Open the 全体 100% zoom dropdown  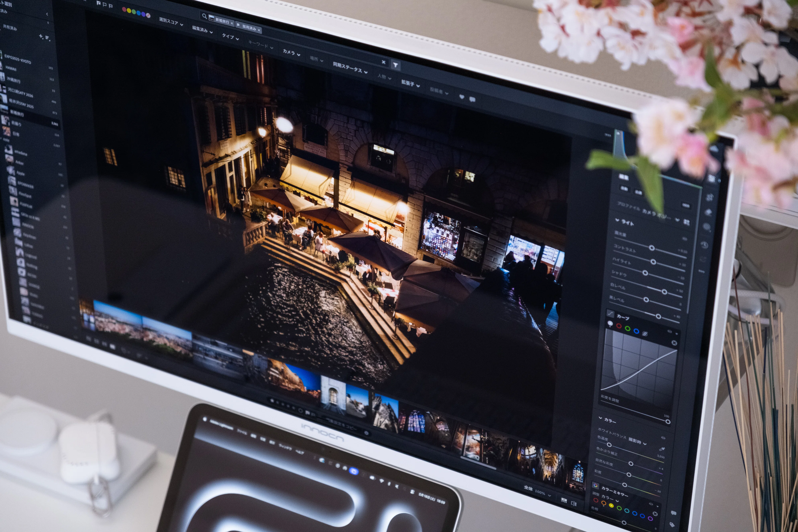click(537, 491)
